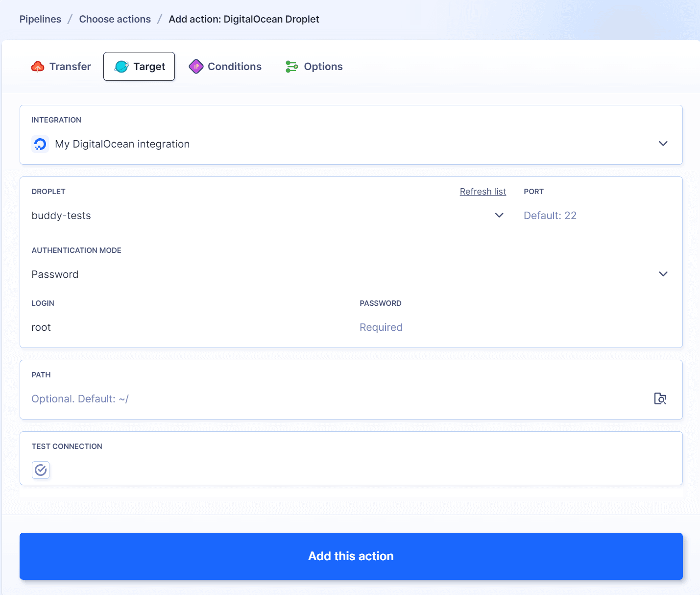Switch to the Conditions tab
700x595 pixels.
pos(234,66)
